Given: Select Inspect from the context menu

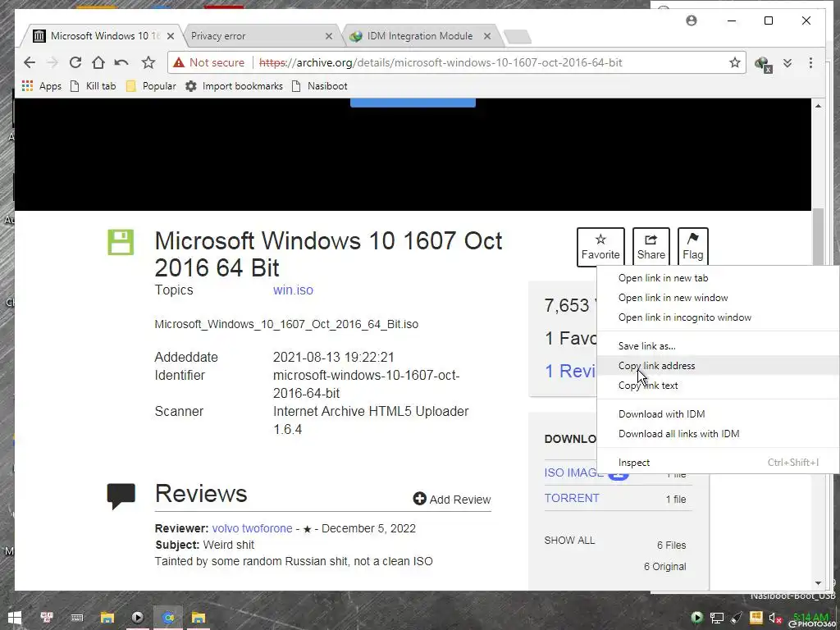Looking at the screenshot, I should pyautogui.click(x=718, y=463).
